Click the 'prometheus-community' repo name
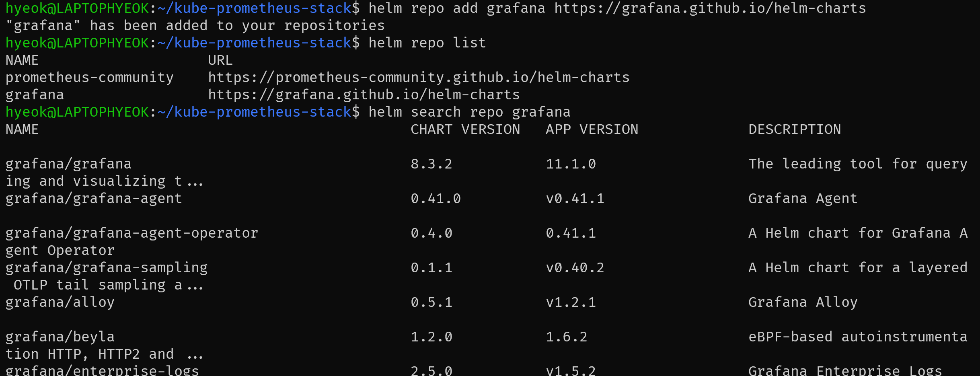Screen dimensions: 980x376 89,77
